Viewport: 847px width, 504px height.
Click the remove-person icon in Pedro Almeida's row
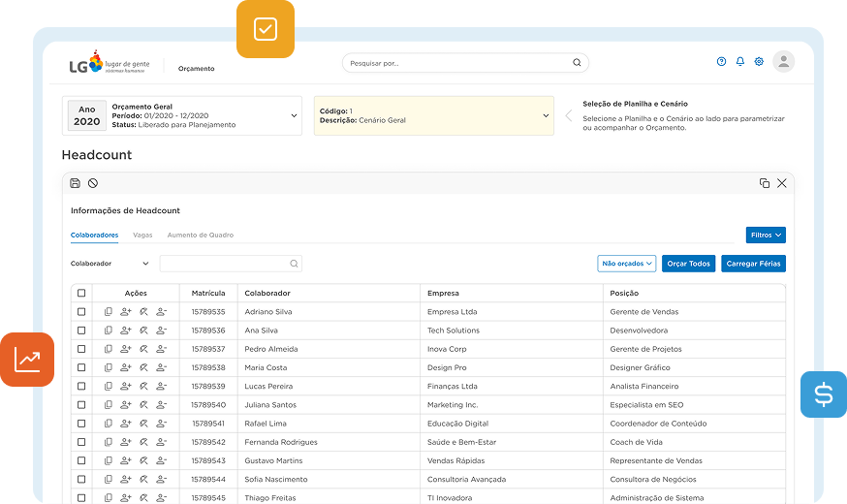pos(161,349)
